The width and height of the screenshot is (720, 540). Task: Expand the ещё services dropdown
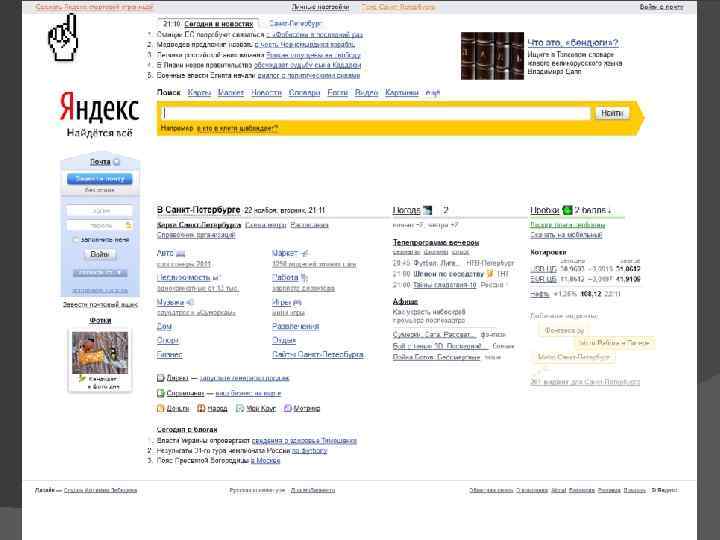[x=433, y=93]
